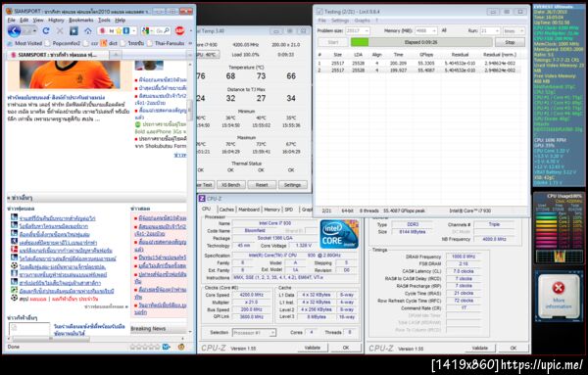Viewport: 588px width, 375px height.
Task: Click the search magnifier icon in Firefox
Action: tap(167, 30)
